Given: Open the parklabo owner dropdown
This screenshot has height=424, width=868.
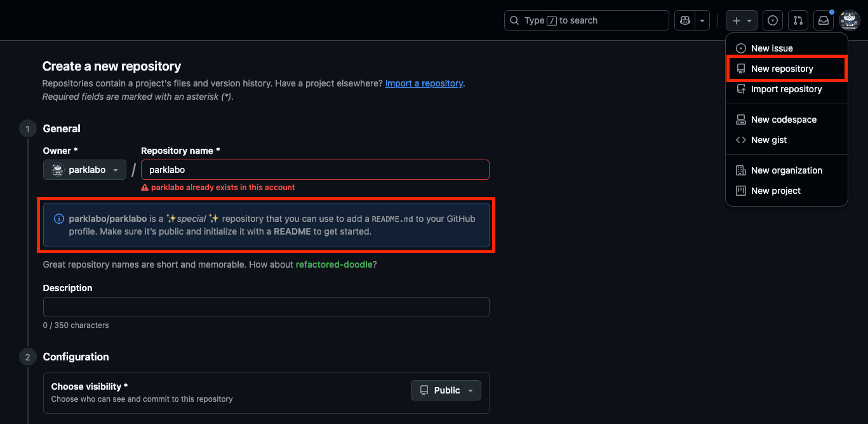Looking at the screenshot, I should tap(84, 170).
